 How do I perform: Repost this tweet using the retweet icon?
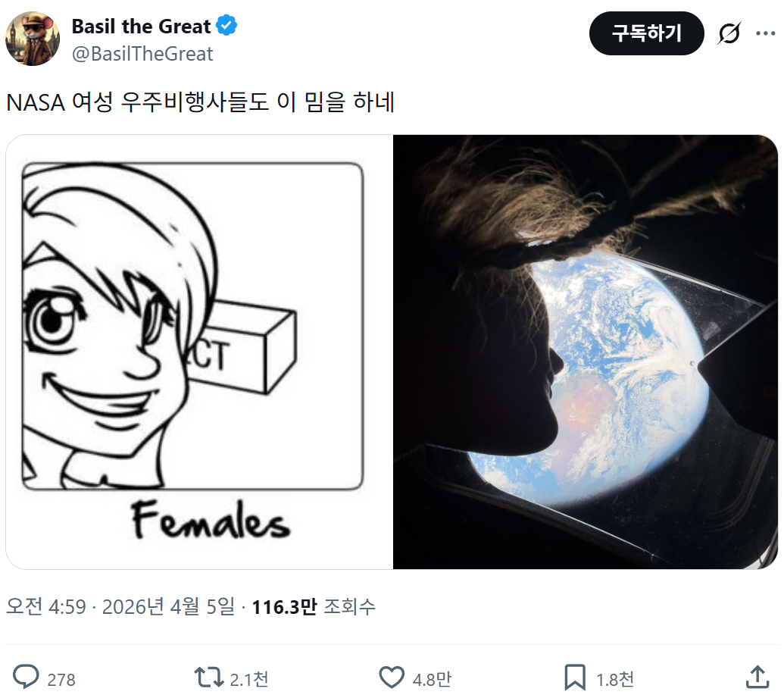pos(208,677)
